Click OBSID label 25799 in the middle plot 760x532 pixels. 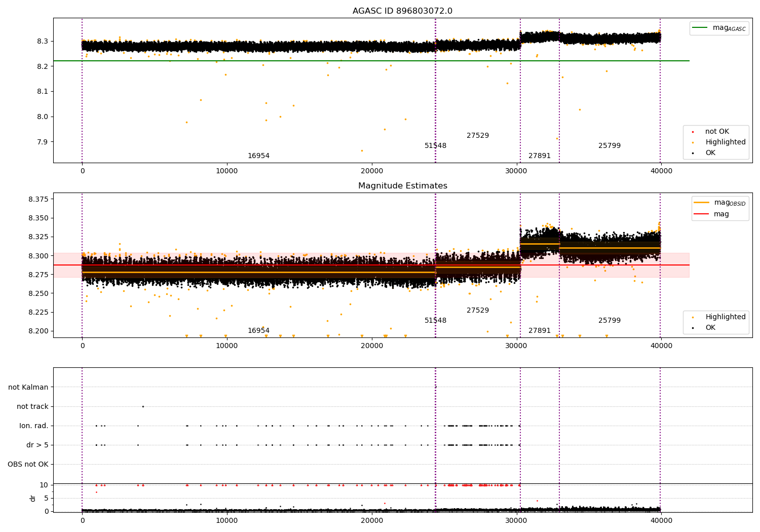[x=610, y=321]
